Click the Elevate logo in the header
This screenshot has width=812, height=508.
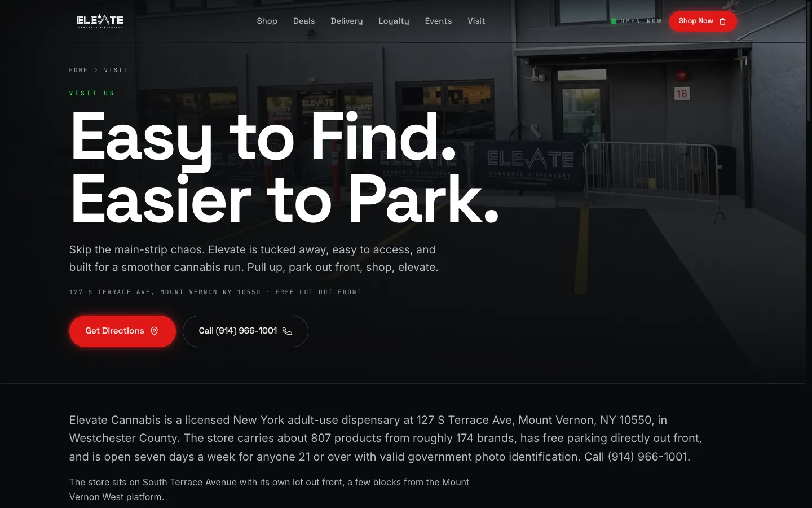(100, 21)
